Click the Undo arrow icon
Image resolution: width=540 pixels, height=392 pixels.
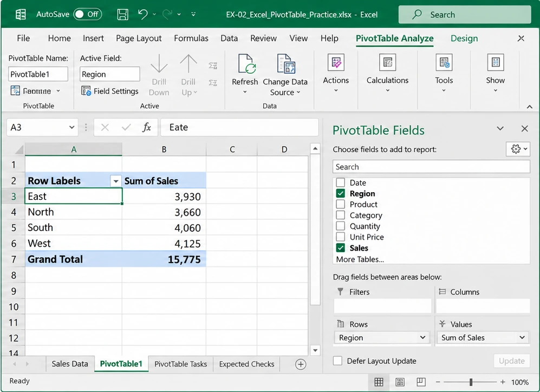point(143,14)
